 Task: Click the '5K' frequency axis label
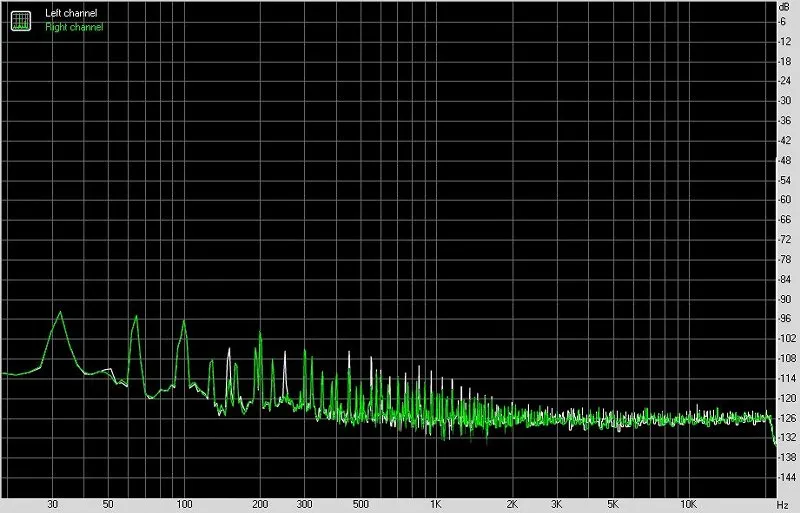(613, 504)
